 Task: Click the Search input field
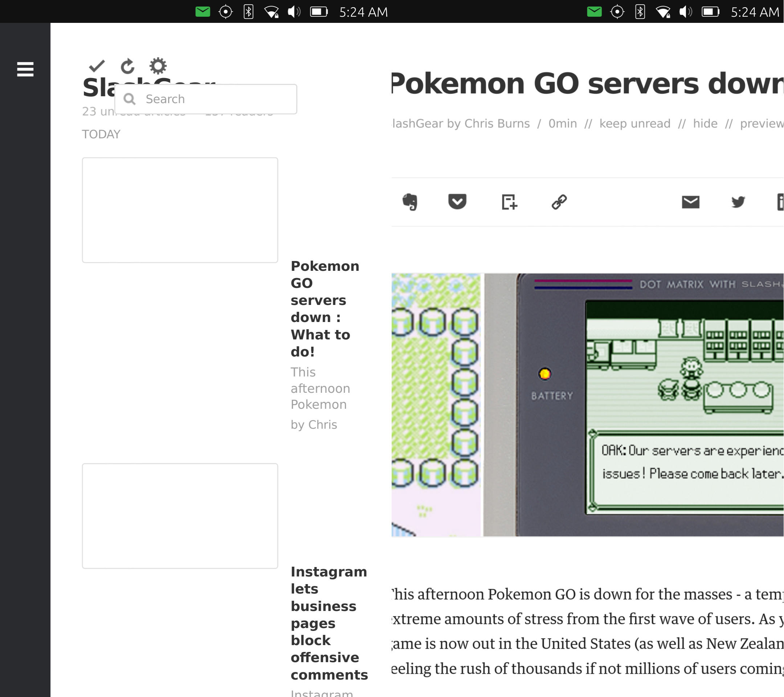pyautogui.click(x=206, y=99)
